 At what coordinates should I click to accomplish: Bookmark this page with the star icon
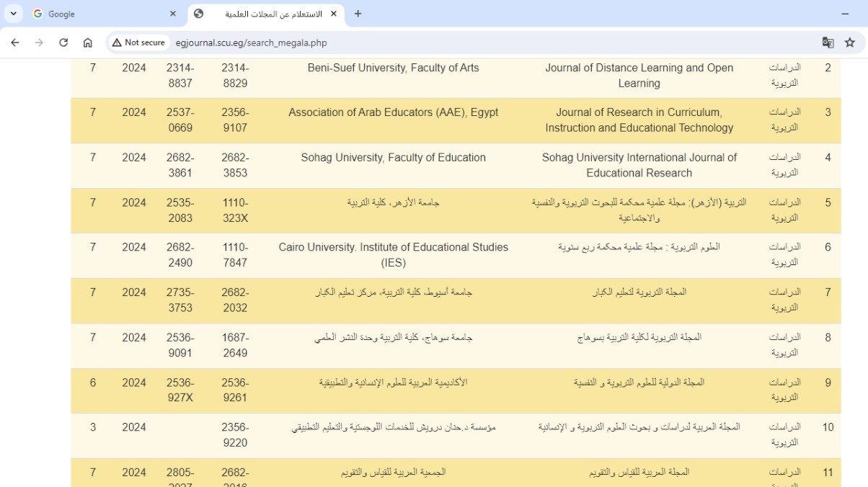[850, 43]
